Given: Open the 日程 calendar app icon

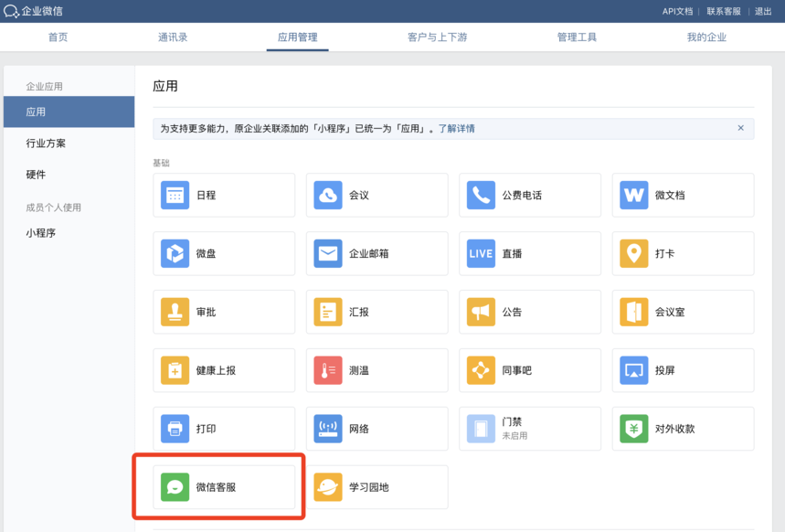Looking at the screenshot, I should point(175,195).
